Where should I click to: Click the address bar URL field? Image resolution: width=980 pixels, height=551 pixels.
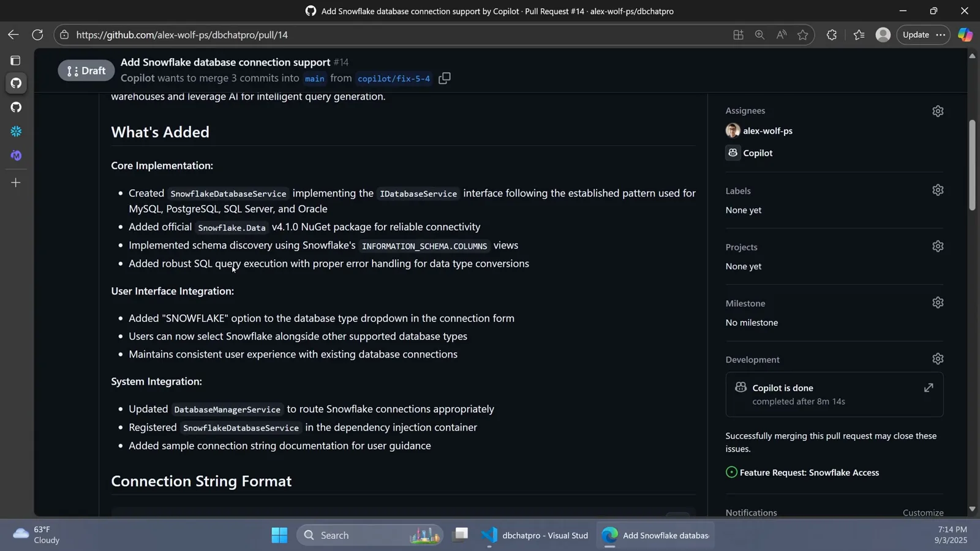tap(392, 35)
